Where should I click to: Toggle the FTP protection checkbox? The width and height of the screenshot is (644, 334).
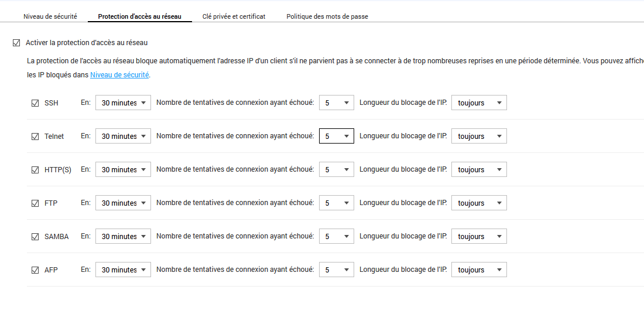(x=35, y=203)
